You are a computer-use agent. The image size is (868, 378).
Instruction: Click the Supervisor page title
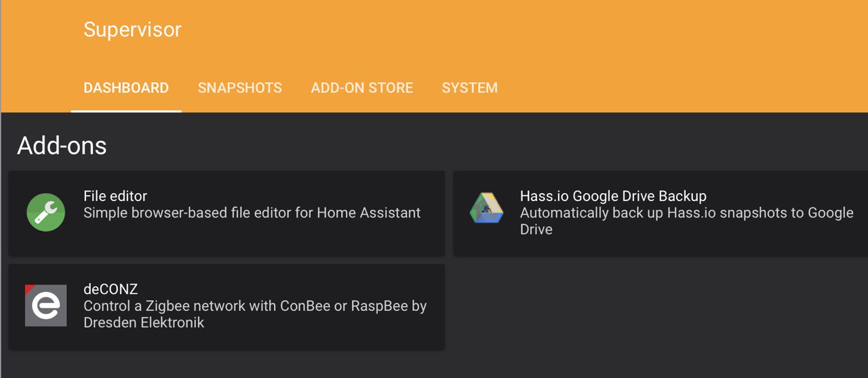[x=133, y=30]
